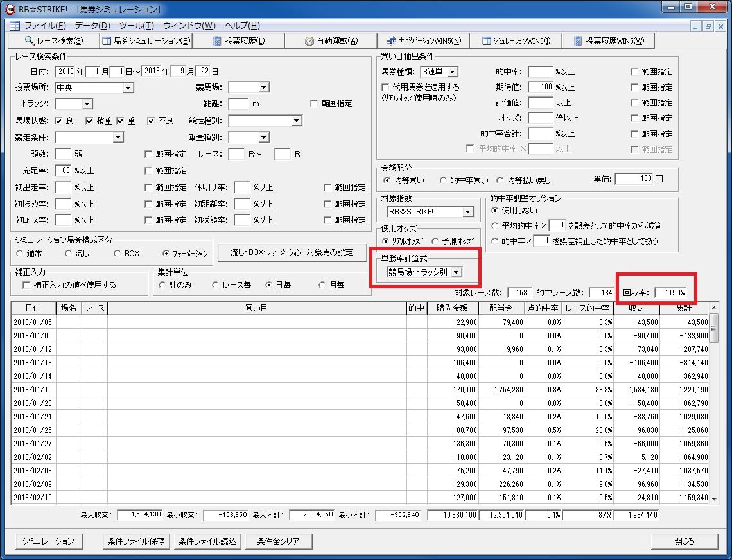Enable 範囲指定 checkbox for 期待値 row
The image size is (732, 560).
[x=634, y=87]
